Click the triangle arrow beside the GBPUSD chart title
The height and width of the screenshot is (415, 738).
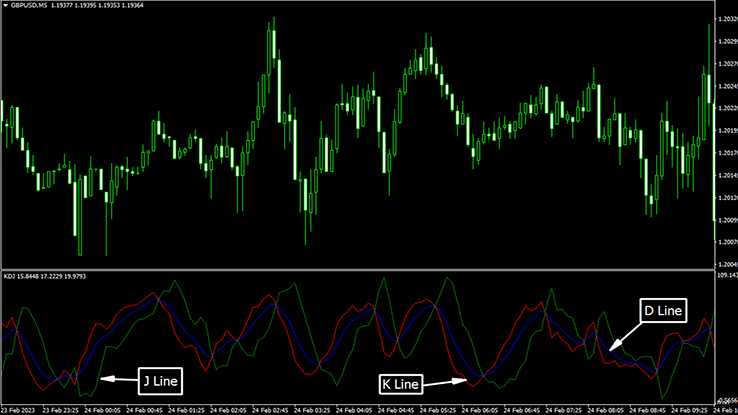pos(5,6)
